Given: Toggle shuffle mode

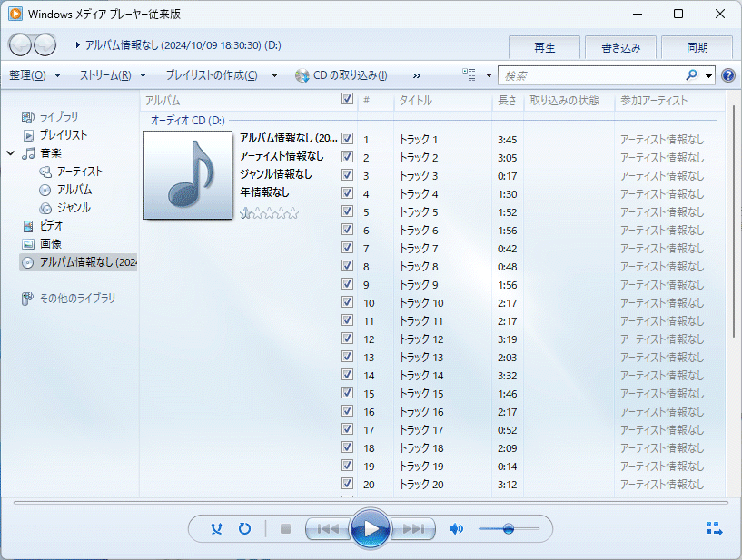Looking at the screenshot, I should pyautogui.click(x=217, y=528).
